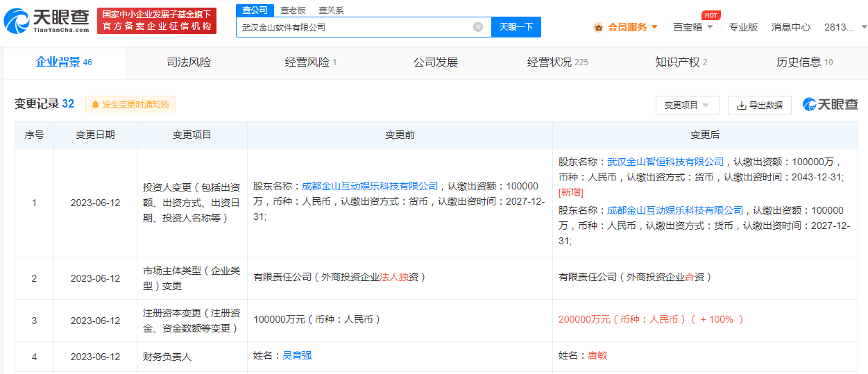Open 武汉金山智恒科技有限公司 link

[x=665, y=162]
